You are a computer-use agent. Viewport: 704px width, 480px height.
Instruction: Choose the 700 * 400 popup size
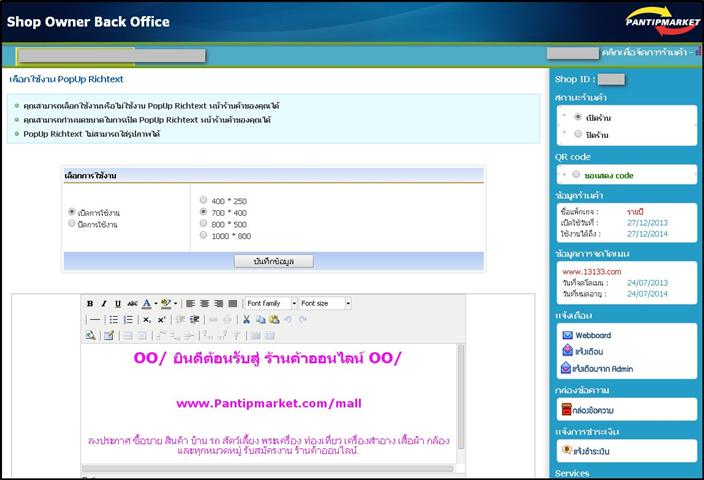[x=203, y=211]
